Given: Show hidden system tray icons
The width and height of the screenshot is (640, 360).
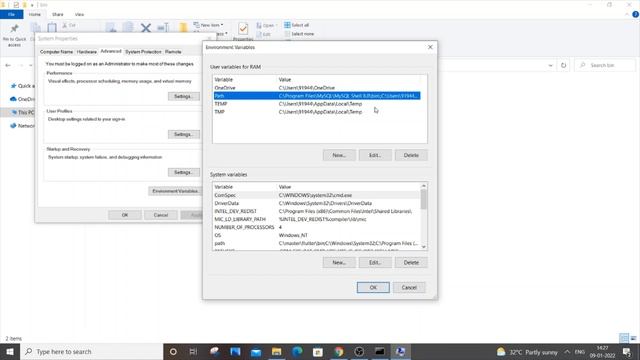Looking at the screenshot, I should point(567,351).
